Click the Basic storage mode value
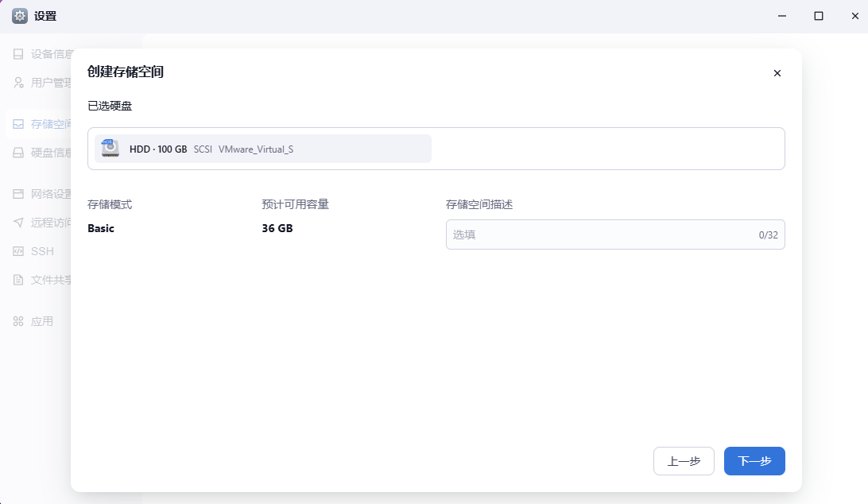The image size is (868, 504). (101, 228)
